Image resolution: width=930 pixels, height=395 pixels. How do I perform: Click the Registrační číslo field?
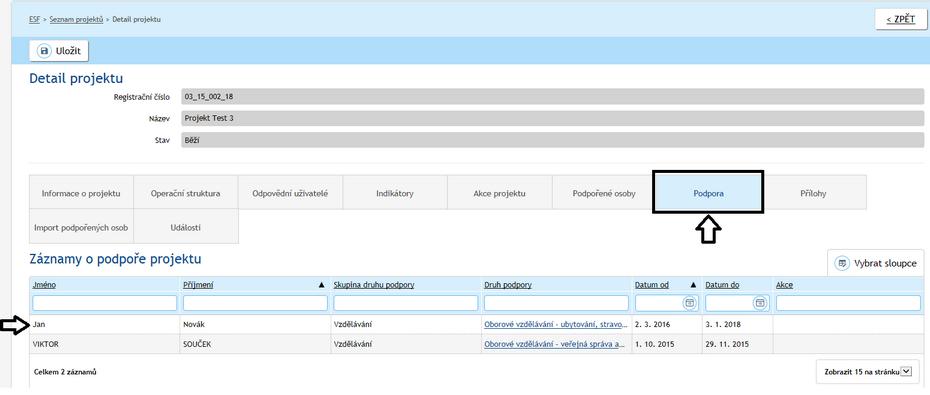pos(552,96)
